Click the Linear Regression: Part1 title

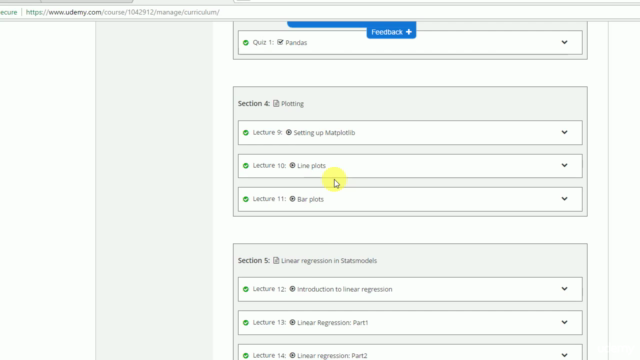pos(333,322)
